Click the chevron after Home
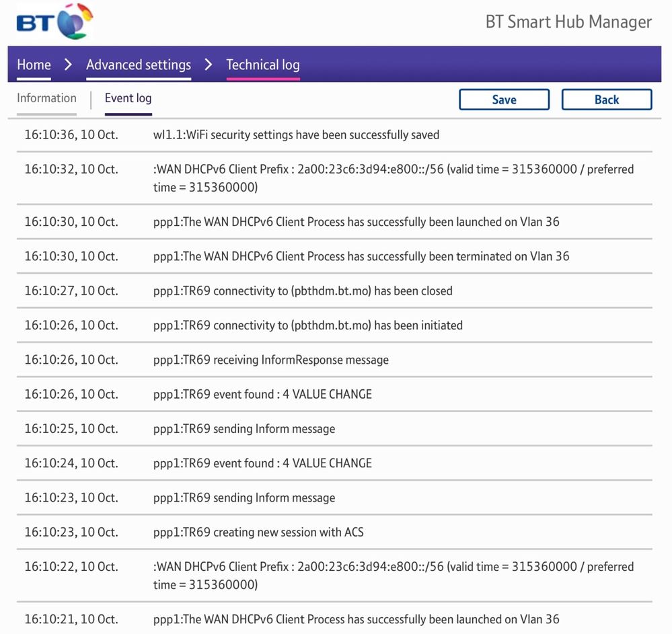Screen dimensions: 672x634 coord(68,65)
